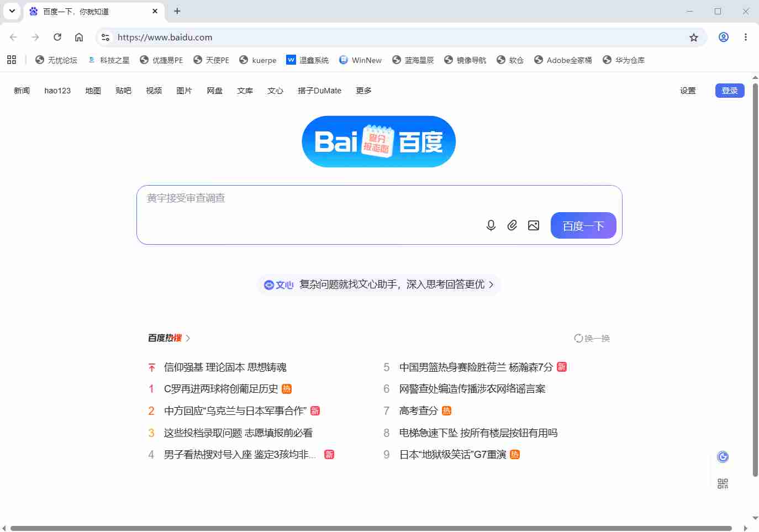Click the 登录 button

click(730, 91)
